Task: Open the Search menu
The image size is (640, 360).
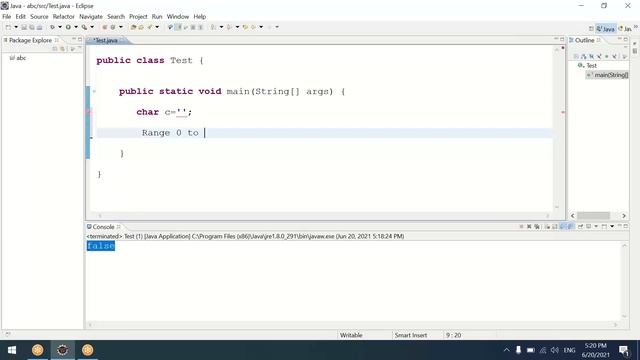Action: coord(116,16)
